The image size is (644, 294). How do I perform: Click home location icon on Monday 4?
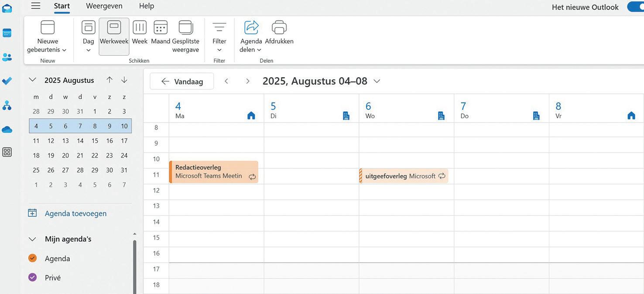point(251,116)
